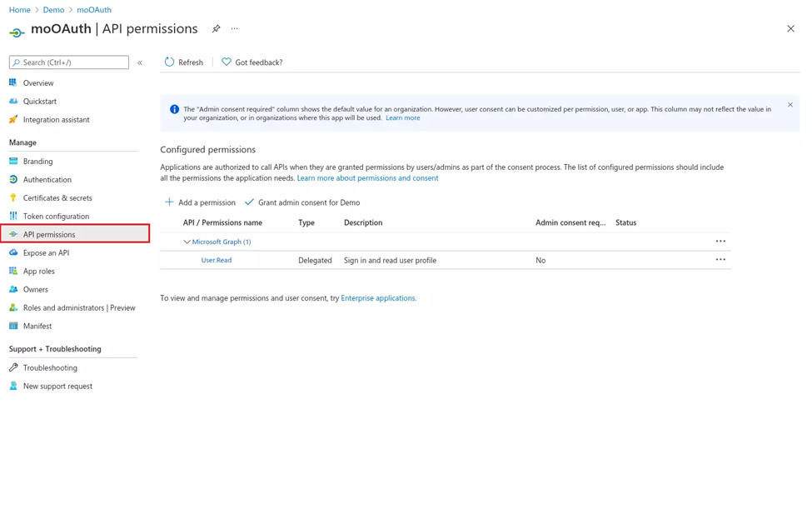Click the Got feedback heart icon
This screenshot has height=514, width=812.
[227, 62]
